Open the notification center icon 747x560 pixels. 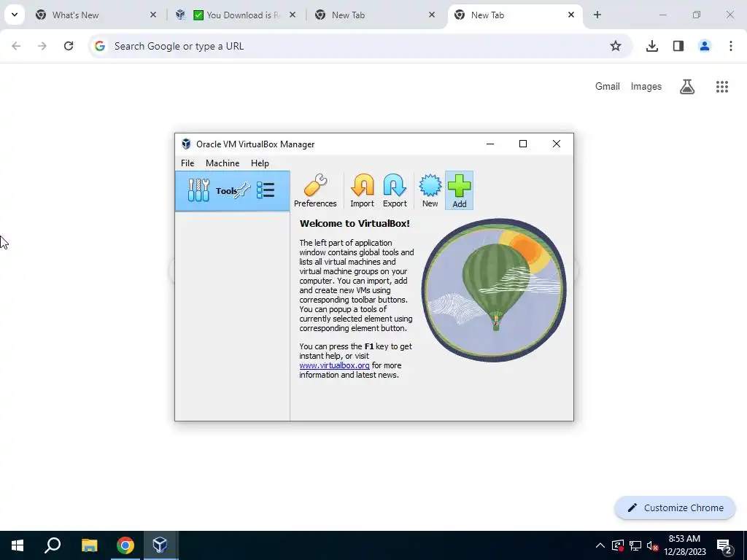pos(724,545)
